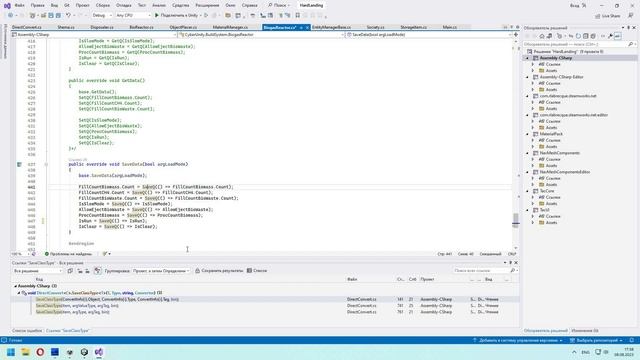The width and height of the screenshot is (640, 360).
Task: Open the Assembly-CSharp project dropdown in editor
Action: (94, 35)
